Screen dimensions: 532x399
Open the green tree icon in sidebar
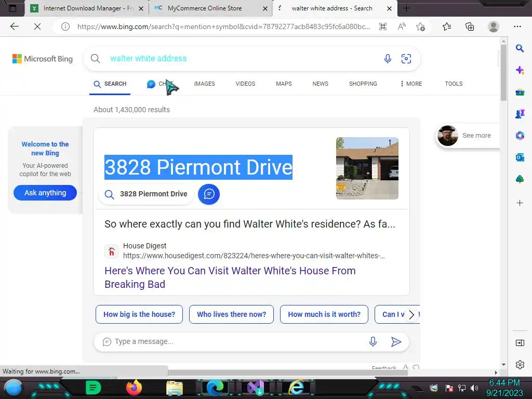[520, 179]
